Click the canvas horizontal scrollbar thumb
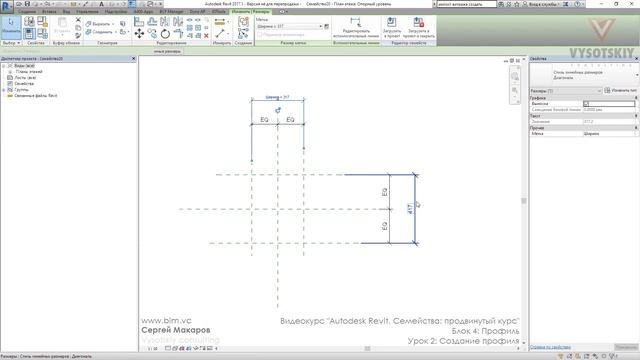This screenshot has width=640, height=360. coord(367,348)
